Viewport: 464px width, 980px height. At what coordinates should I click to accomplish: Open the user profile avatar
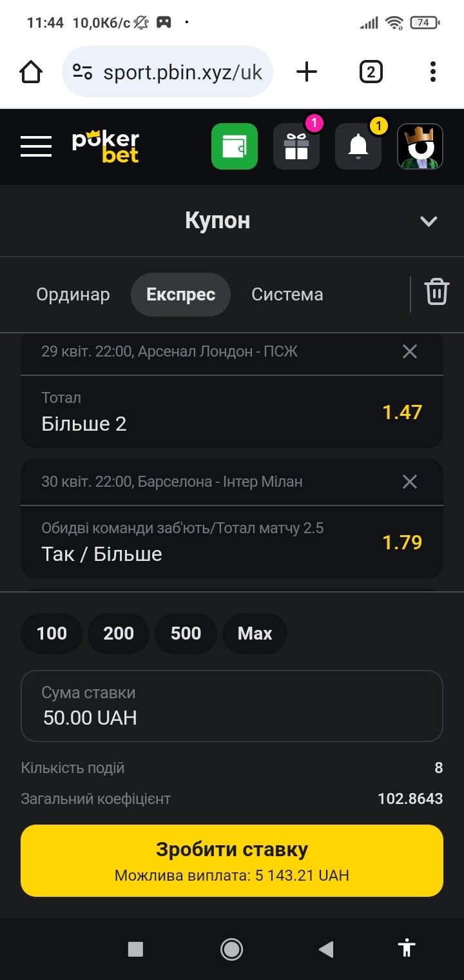[420, 146]
